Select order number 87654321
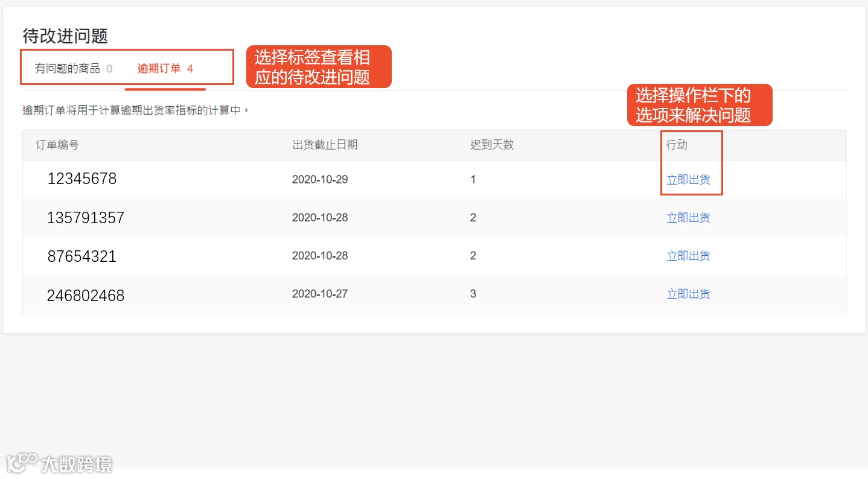Image resolution: width=868 pixels, height=479 pixels. (x=82, y=256)
